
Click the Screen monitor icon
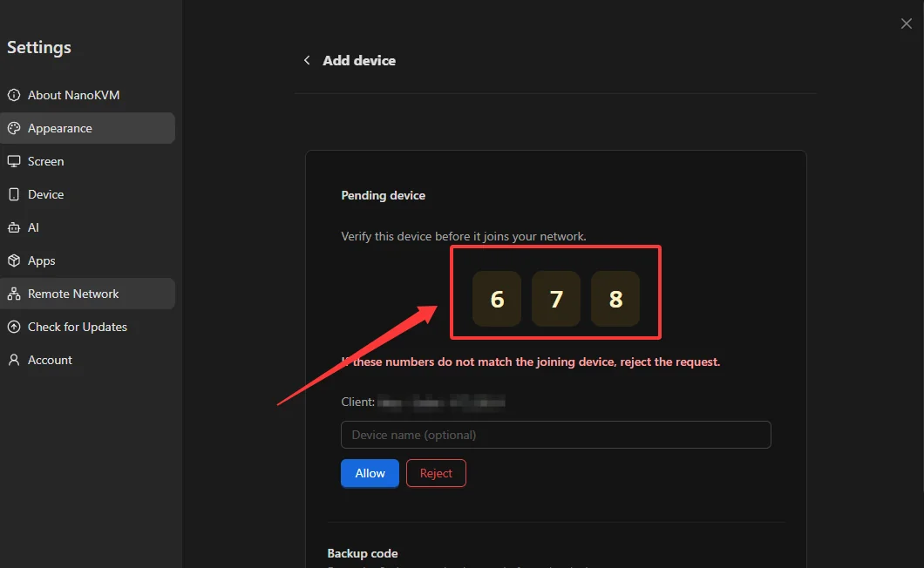(14, 161)
